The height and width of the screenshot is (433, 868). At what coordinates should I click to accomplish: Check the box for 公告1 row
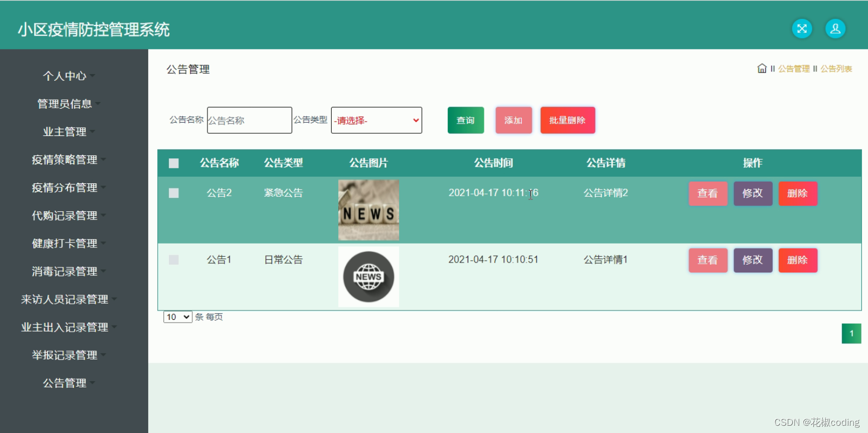pyautogui.click(x=174, y=260)
